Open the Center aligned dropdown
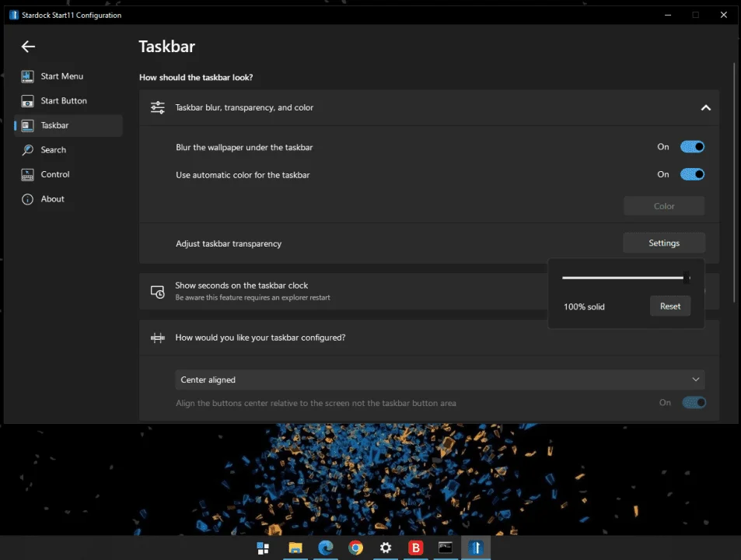This screenshot has width=741, height=560. tap(439, 380)
